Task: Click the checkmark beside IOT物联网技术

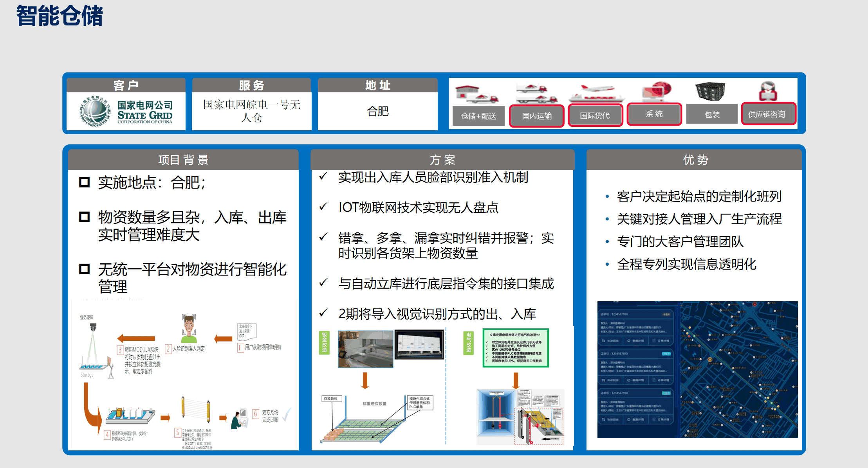Action: coord(323,206)
